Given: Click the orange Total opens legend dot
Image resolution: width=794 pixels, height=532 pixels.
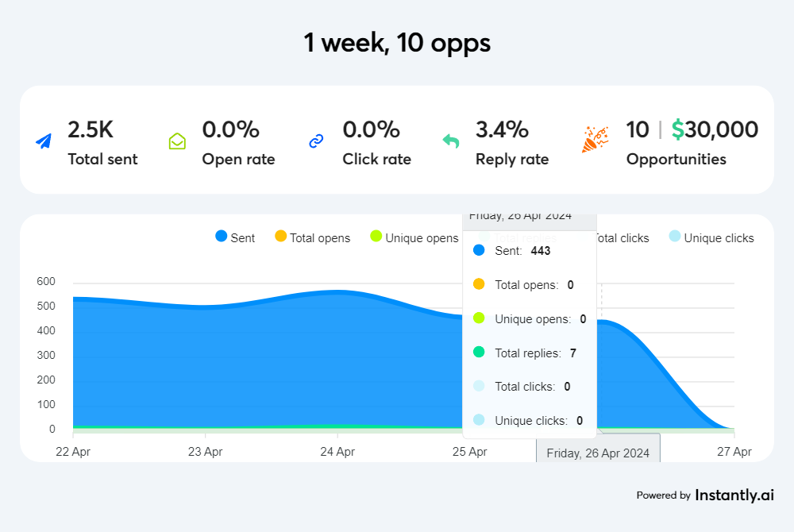Looking at the screenshot, I should pyautogui.click(x=281, y=237).
